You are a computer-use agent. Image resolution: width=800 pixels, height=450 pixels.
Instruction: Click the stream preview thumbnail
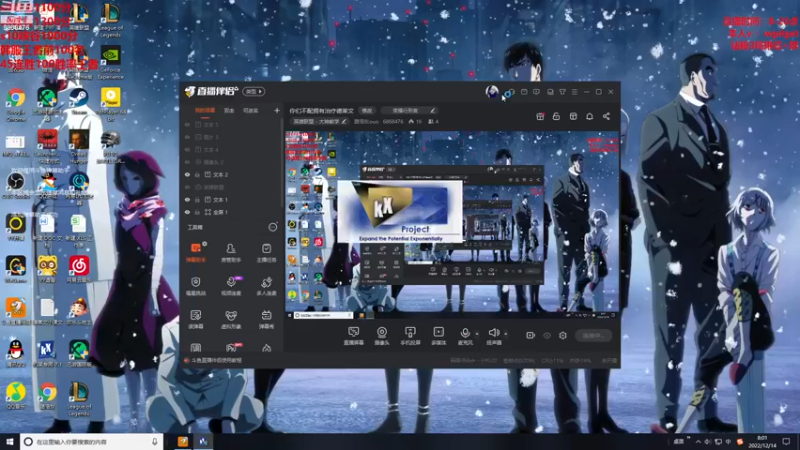[452, 225]
